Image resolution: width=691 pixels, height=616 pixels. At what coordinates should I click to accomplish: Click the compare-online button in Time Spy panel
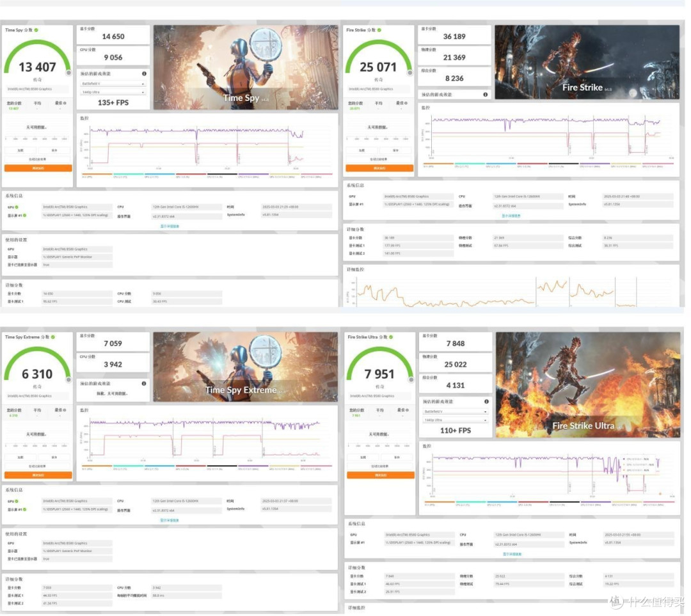click(38, 159)
